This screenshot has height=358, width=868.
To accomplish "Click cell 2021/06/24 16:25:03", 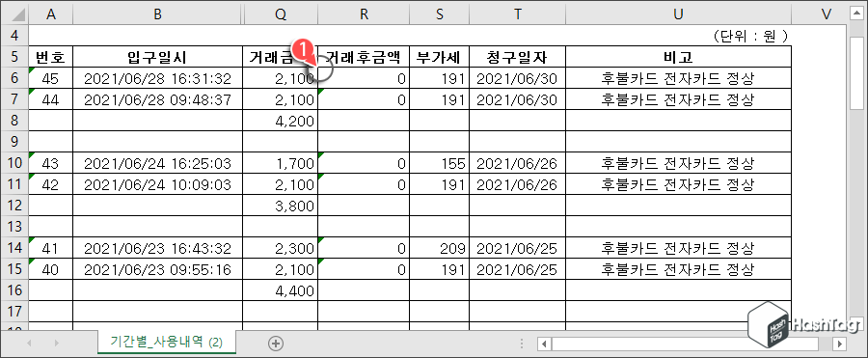I will click(158, 163).
